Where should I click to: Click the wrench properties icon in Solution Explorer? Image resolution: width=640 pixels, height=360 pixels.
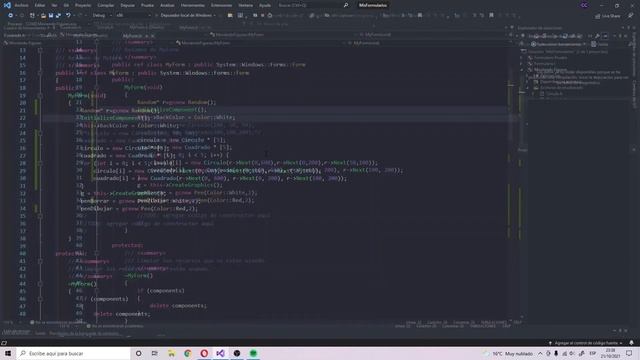pos(597,36)
